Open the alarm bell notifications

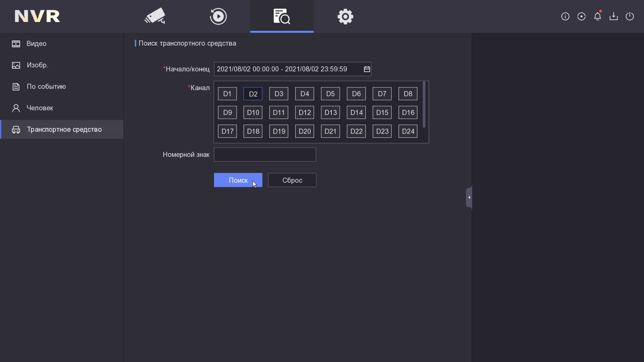tap(597, 17)
